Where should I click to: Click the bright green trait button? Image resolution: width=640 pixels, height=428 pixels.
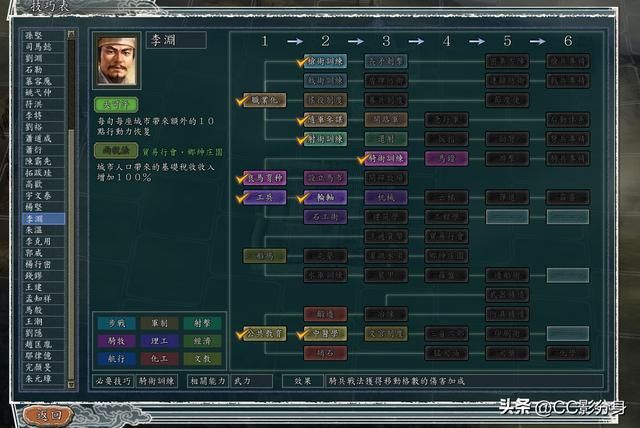pyautogui.click(x=116, y=104)
